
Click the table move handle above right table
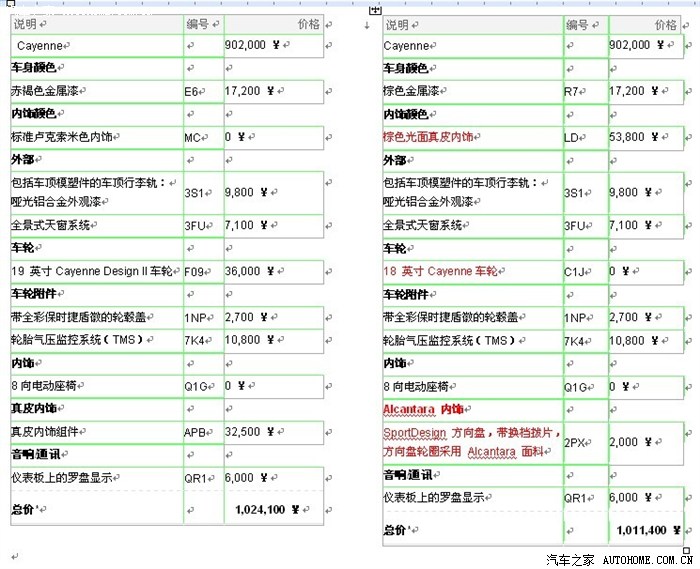point(375,10)
